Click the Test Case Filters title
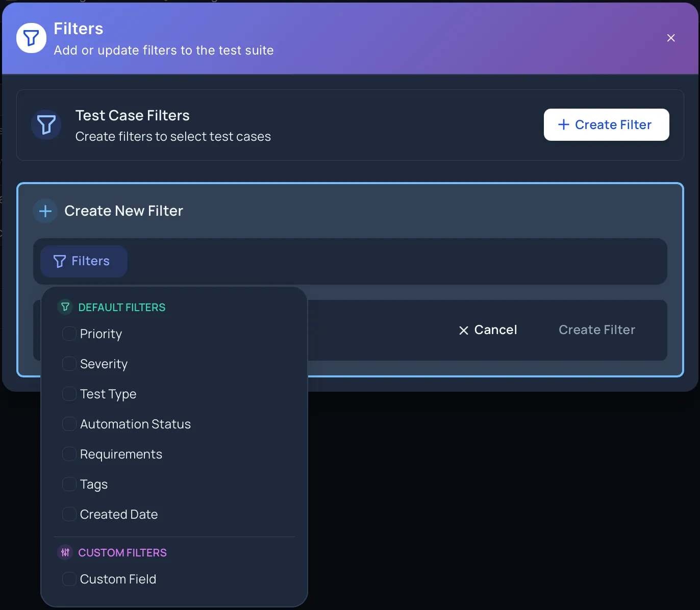The width and height of the screenshot is (700, 610). [133, 115]
